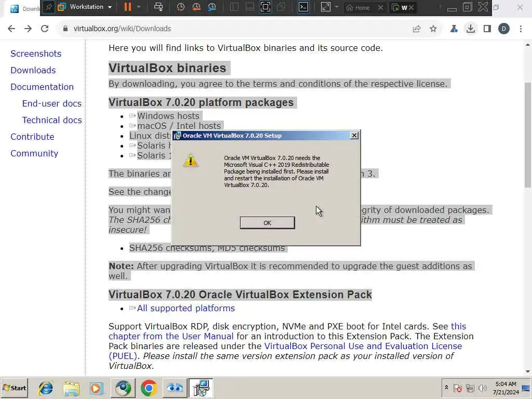Open Windows Media Player on taskbar
This screenshot has height=399, width=532.
click(x=96, y=388)
